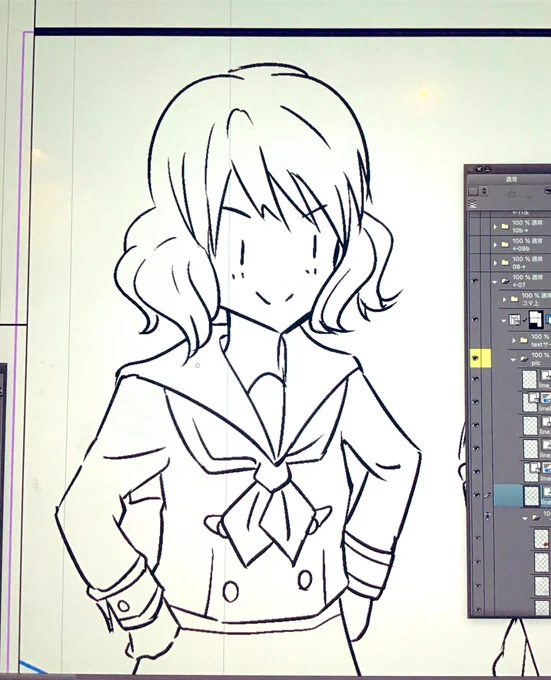Select the 'pic' folder name text
This screenshot has height=680, width=551.
536,363
